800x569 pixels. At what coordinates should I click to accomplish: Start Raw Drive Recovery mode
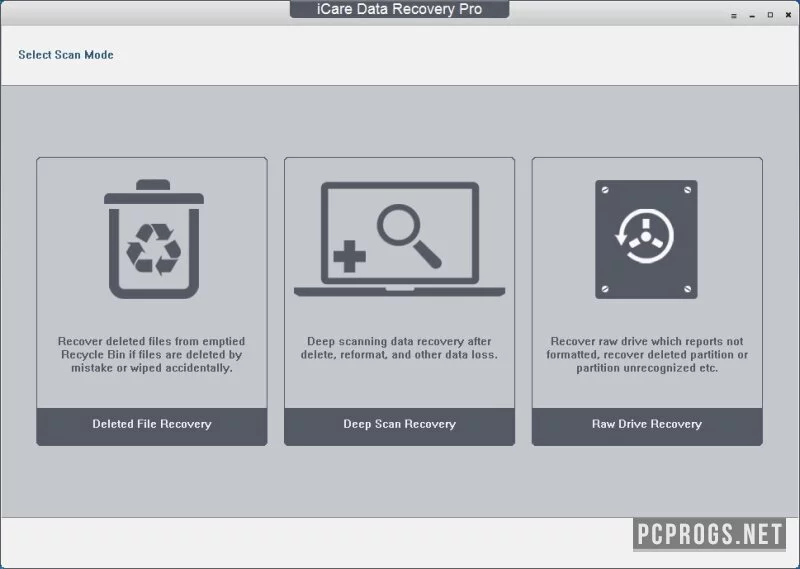coord(647,426)
